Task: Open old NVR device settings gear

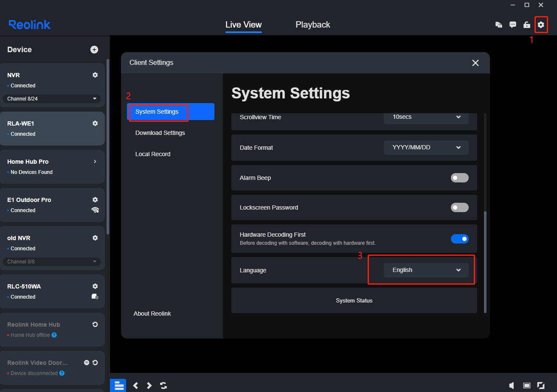Action: coord(95,238)
